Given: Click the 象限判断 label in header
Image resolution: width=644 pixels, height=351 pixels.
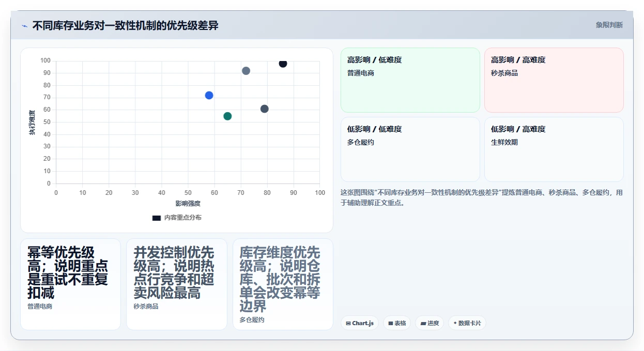Looking at the screenshot, I should 609,25.
